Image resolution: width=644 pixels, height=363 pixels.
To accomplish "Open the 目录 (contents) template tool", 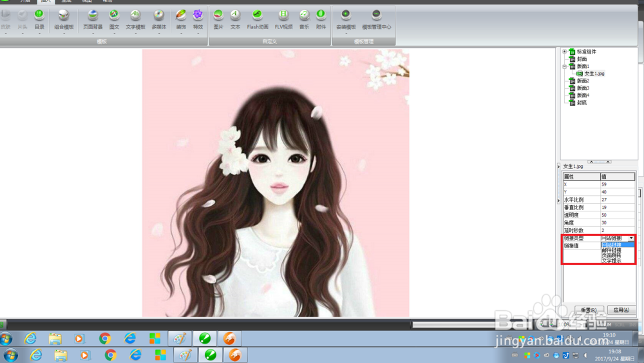I will coord(39,19).
